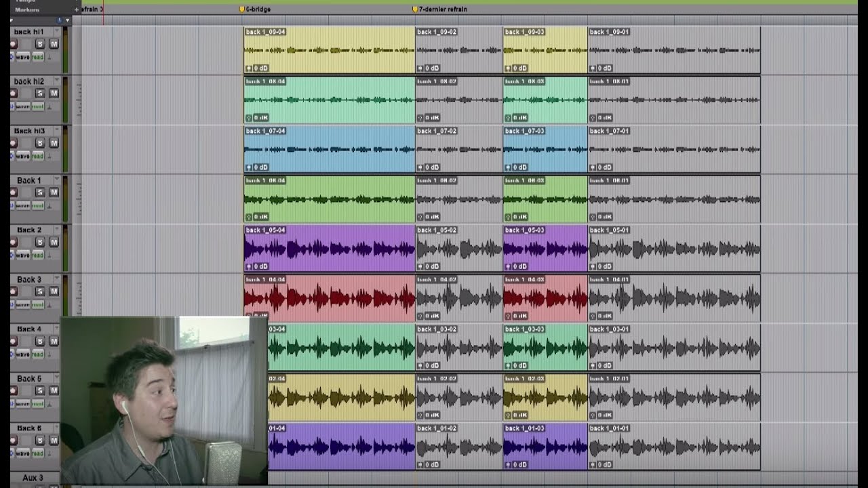The image size is (868, 488).
Task: Open the Back 1 track name dropdown arrow
Action: tap(57, 180)
